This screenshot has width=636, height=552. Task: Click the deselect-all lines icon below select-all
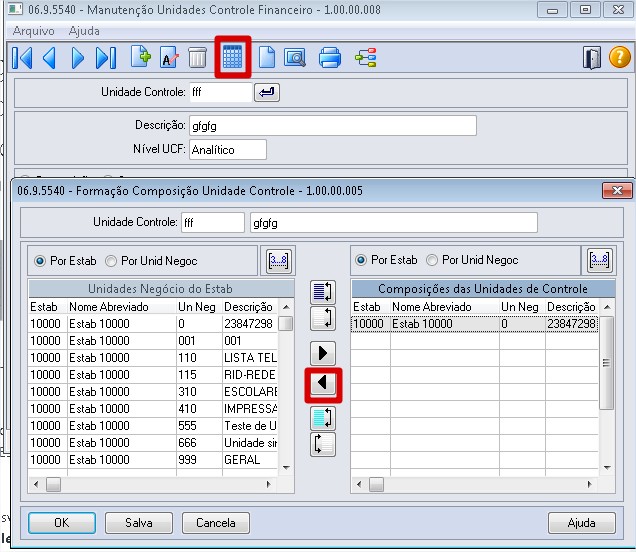point(323,318)
